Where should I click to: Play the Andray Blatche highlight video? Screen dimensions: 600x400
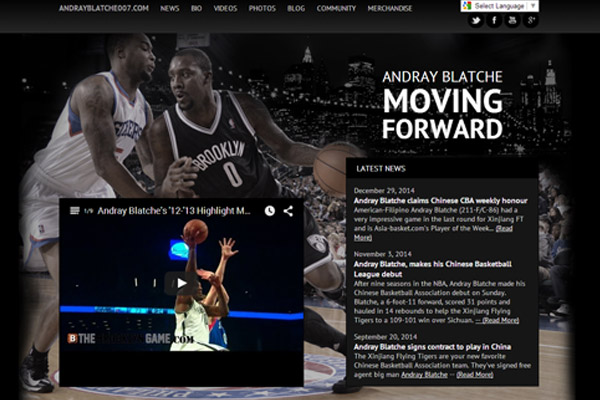[181, 283]
